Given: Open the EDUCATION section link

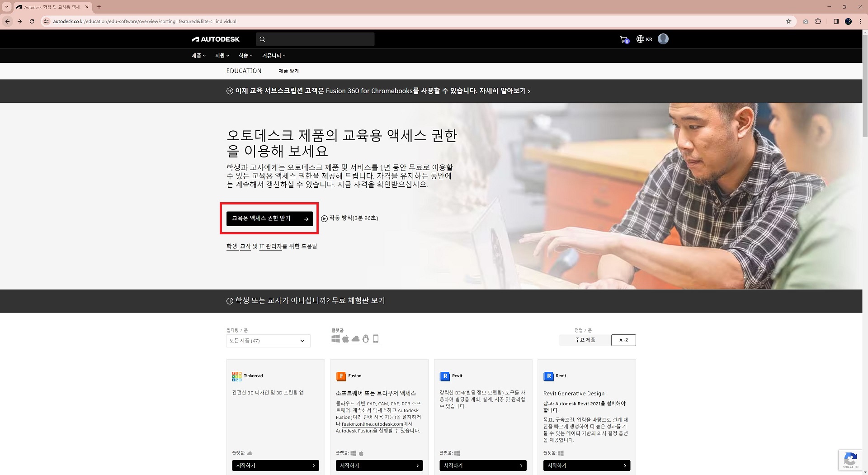Looking at the screenshot, I should pyautogui.click(x=244, y=71).
